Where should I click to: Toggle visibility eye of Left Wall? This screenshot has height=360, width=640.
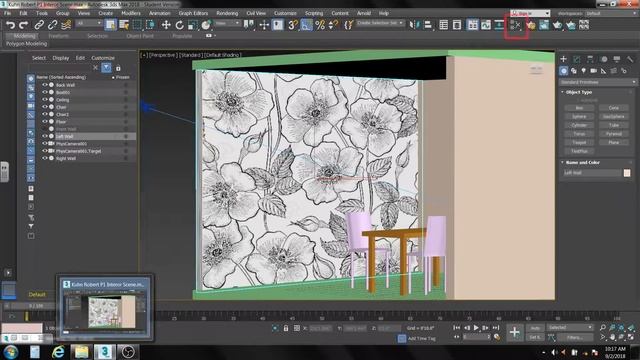point(45,136)
